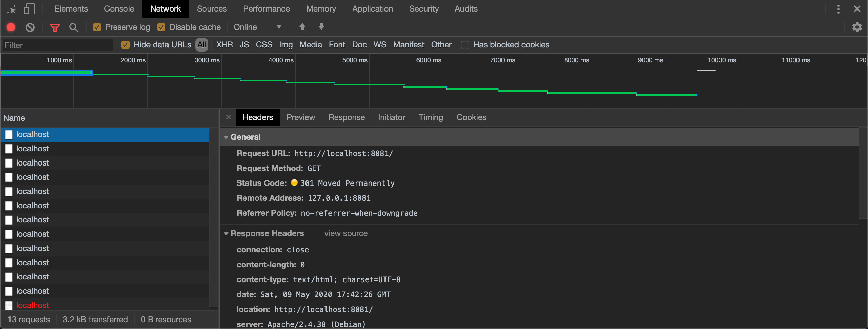Filter requests by Doc

[x=359, y=45]
